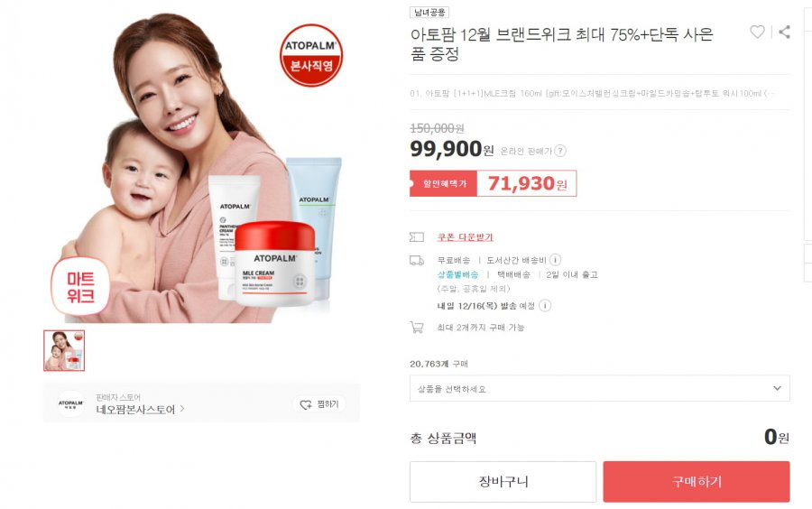The image size is (812, 509).
Task: Click the dropdown arrow of the product selector
Action: [x=777, y=388]
